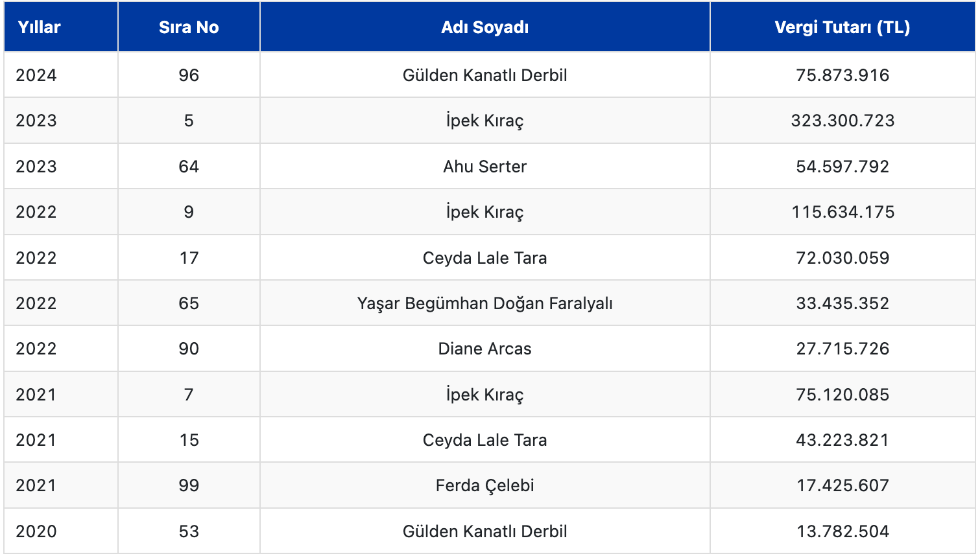This screenshot has height=556, width=980.
Task: Select the Ferda Çelebi name cell
Action: tap(484, 485)
